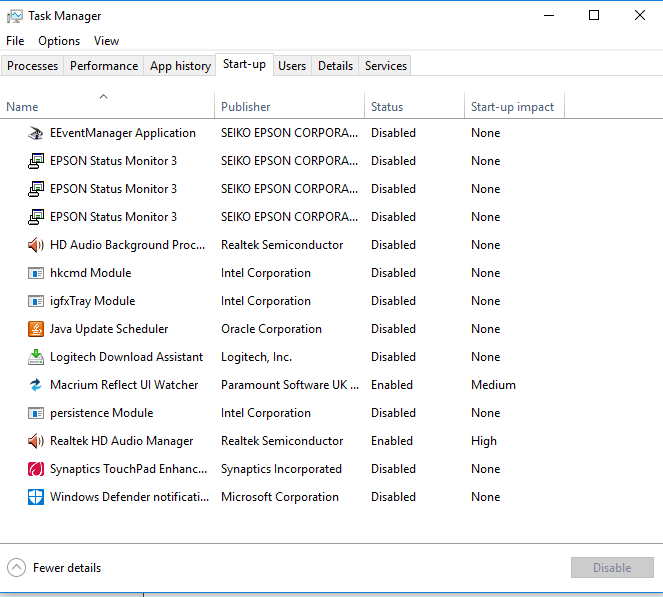The height and width of the screenshot is (597, 663).
Task: Collapse view with Fewer details chevron
Action: 16,568
